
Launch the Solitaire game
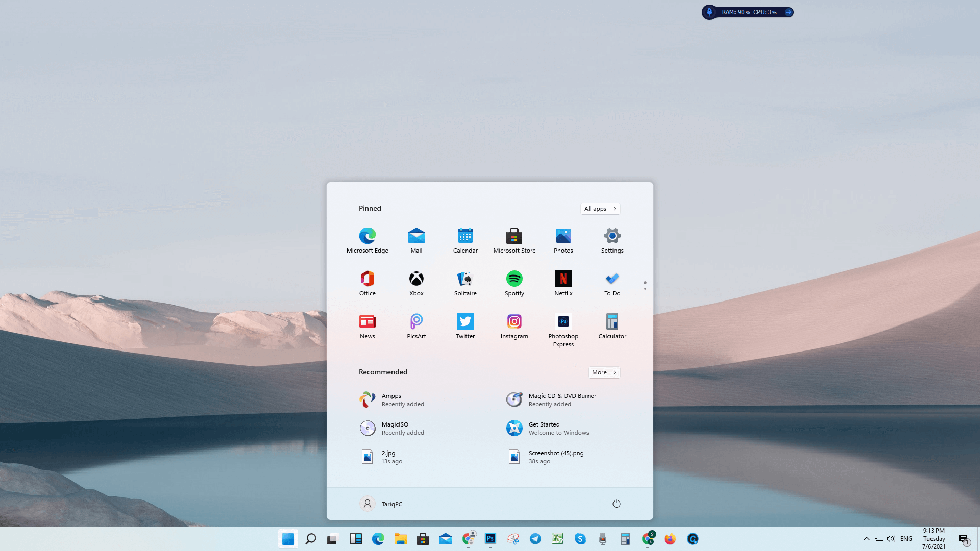[465, 282]
